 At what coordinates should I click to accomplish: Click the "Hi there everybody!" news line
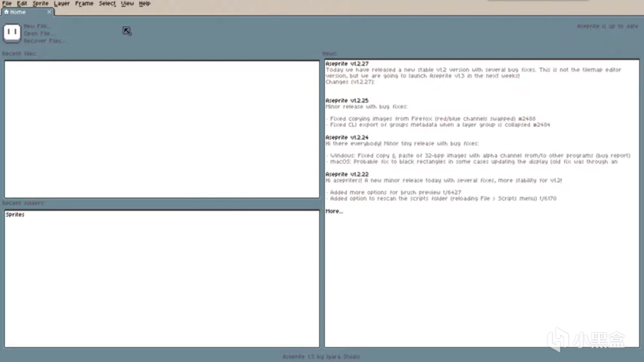coord(402,143)
